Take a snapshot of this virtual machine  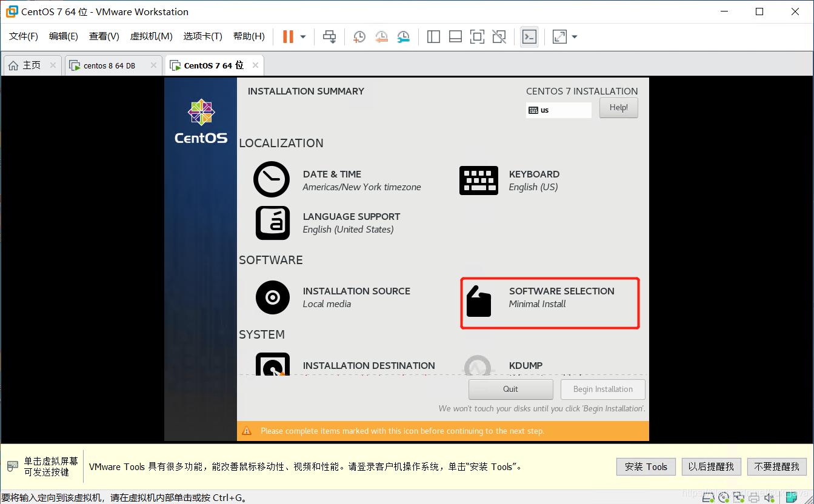[x=359, y=37]
